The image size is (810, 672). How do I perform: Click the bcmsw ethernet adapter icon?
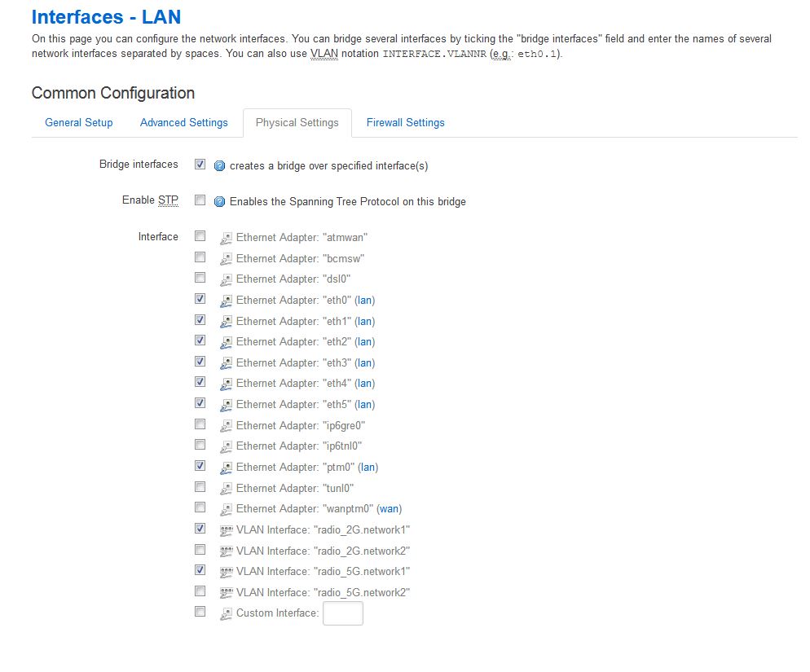tap(226, 259)
